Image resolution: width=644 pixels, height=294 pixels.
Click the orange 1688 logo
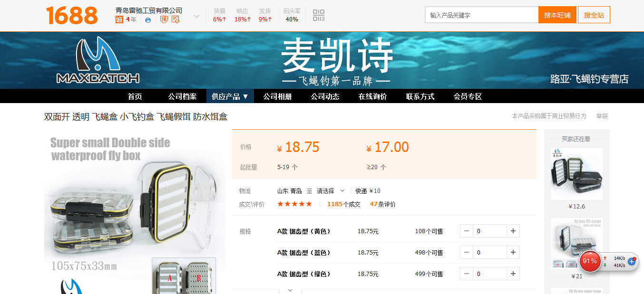click(72, 15)
